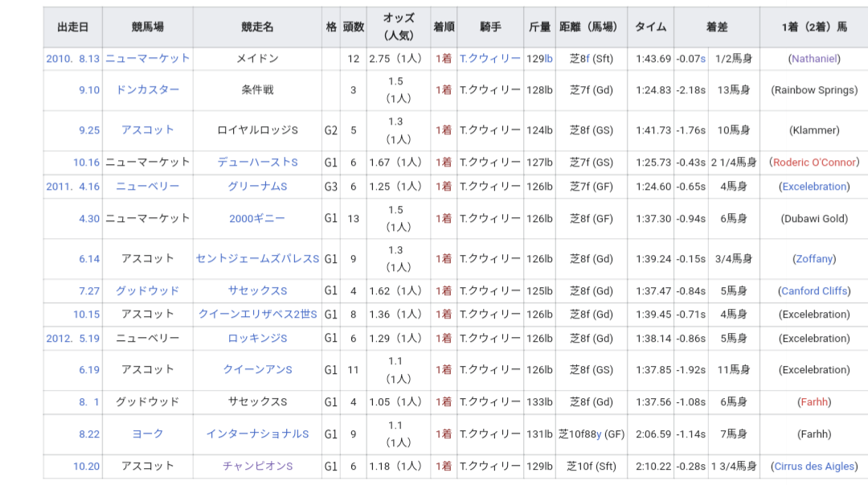Click T.クウィリー jockey link in first row
The height and width of the screenshot is (485, 868).
490,59
